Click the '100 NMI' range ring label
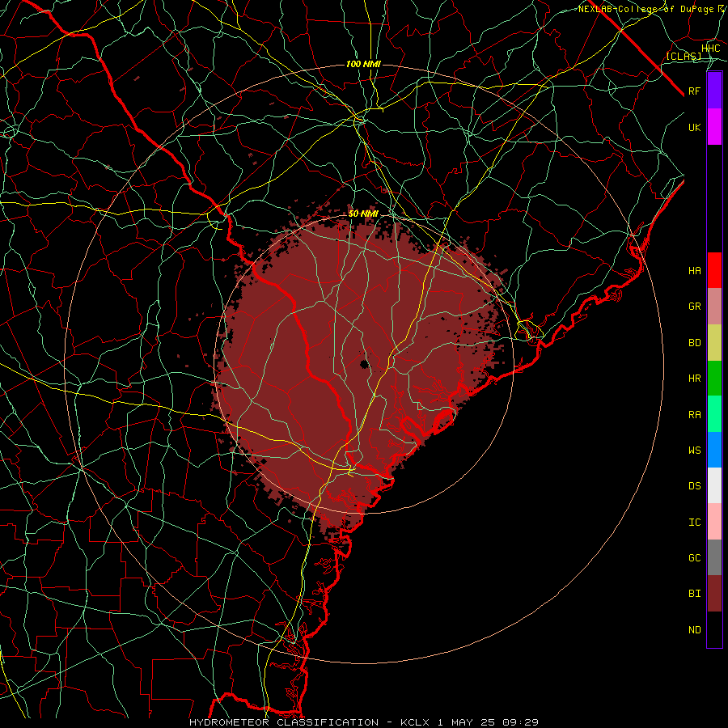728x728 pixels. [x=363, y=64]
